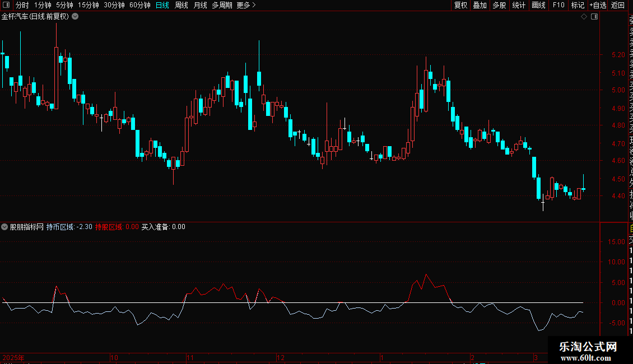633x364 pixels.
Task: Select the 5分钟 period tab
Action: pyautogui.click(x=64, y=5)
